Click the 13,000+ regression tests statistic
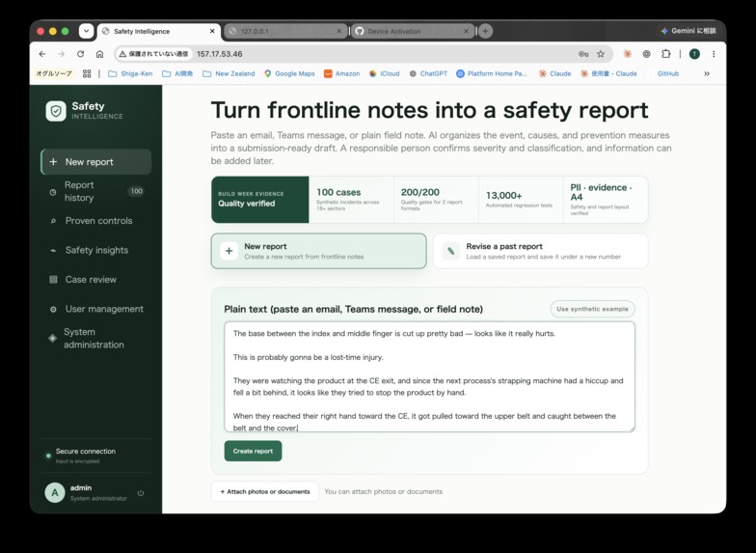Image resolution: width=756 pixels, height=553 pixels. click(x=521, y=200)
